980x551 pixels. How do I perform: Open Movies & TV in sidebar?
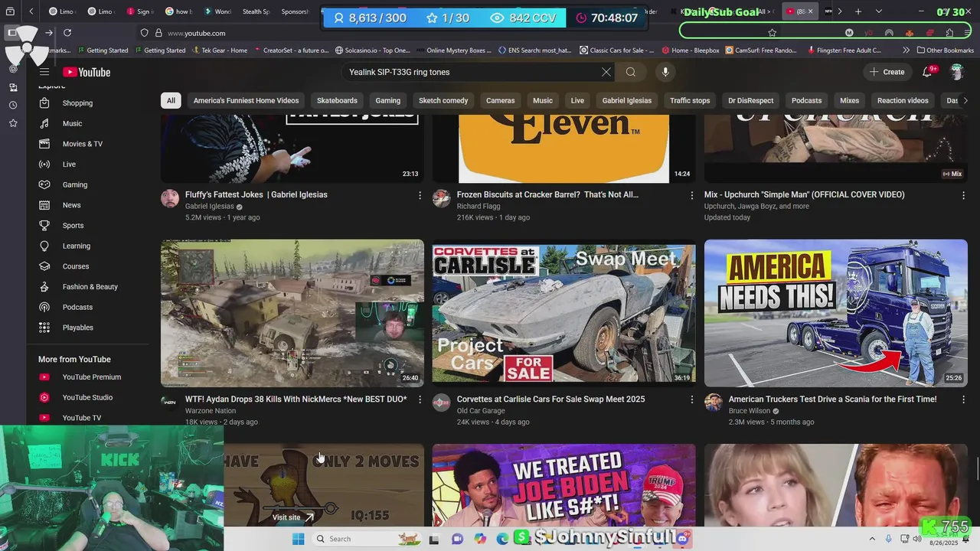(84, 144)
